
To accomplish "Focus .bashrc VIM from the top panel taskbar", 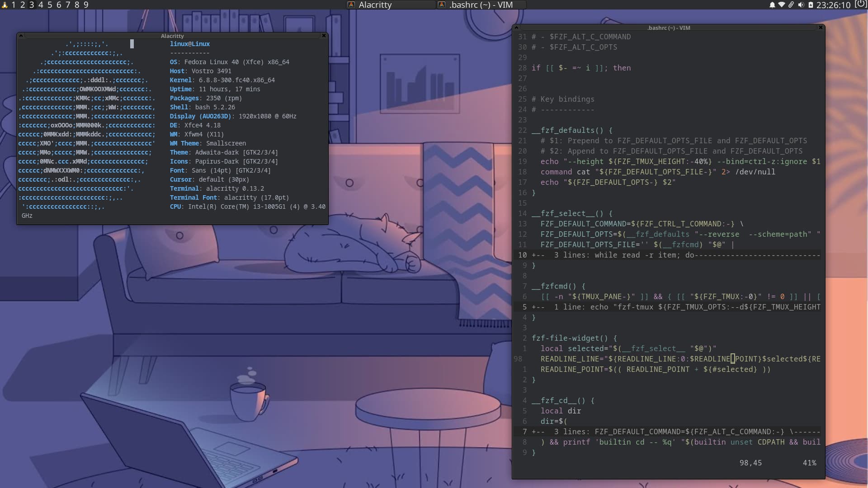I will 481,5.
